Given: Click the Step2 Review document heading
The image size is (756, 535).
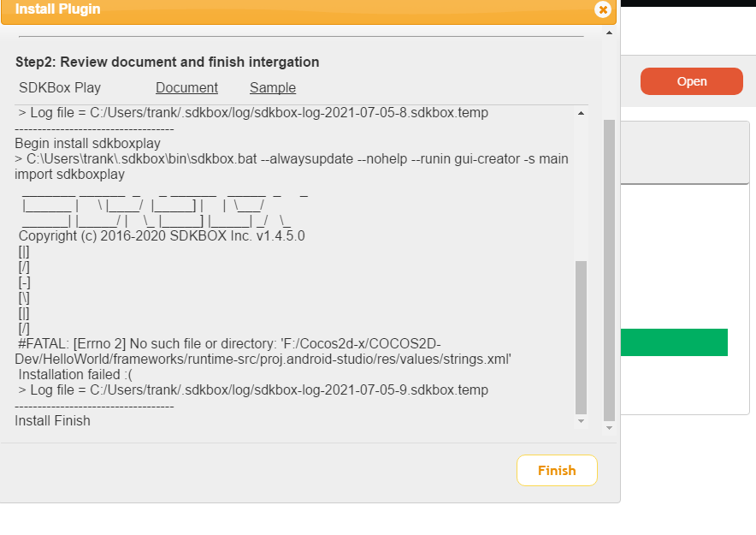Looking at the screenshot, I should coord(168,62).
